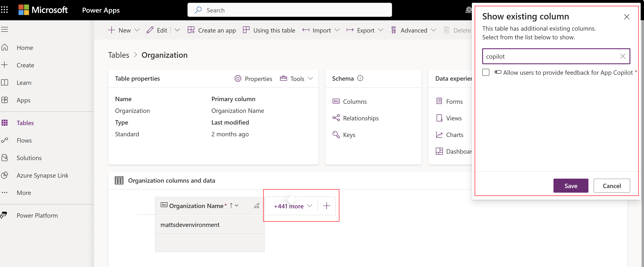
Task: Enable Allow users to provide feedback for App Copilot
Action: tap(486, 73)
